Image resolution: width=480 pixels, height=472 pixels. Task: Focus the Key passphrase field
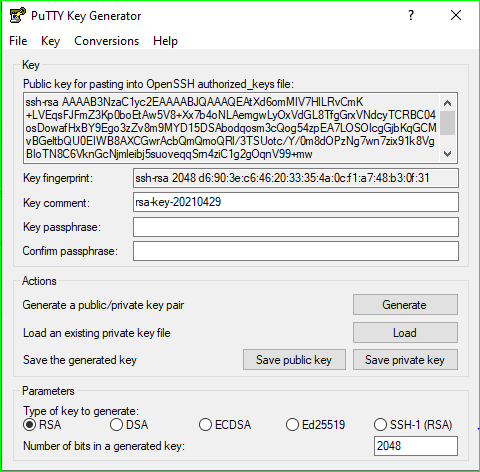point(296,227)
